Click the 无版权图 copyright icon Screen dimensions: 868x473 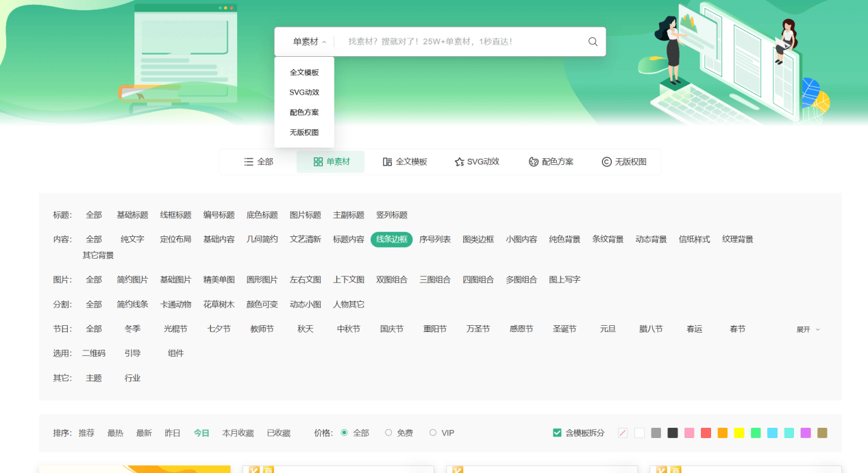[606, 162]
